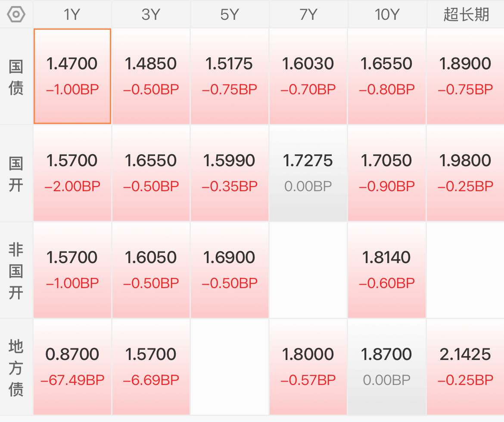Open 国开 1Y cell with -2.00BP
Viewport: 504px width, 422px height.
72,173
